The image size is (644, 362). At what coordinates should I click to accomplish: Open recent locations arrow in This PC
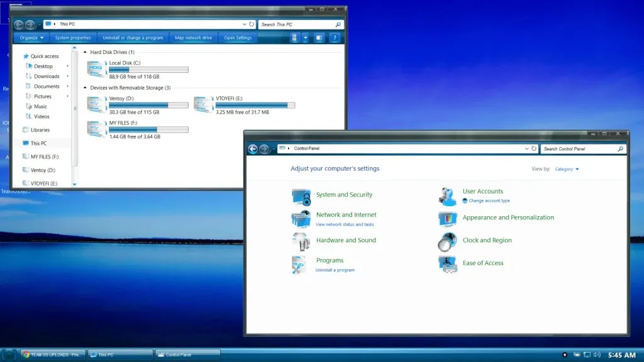(x=40, y=25)
